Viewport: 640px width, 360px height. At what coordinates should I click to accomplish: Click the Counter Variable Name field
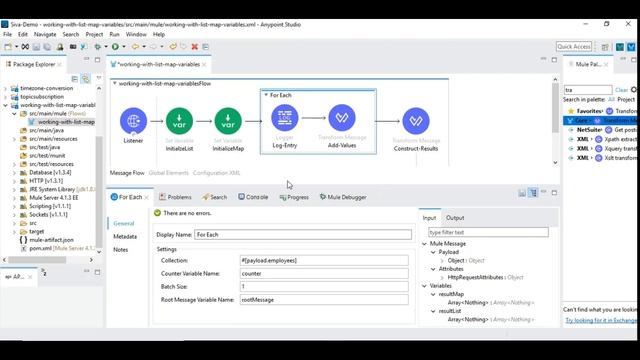[x=324, y=273]
